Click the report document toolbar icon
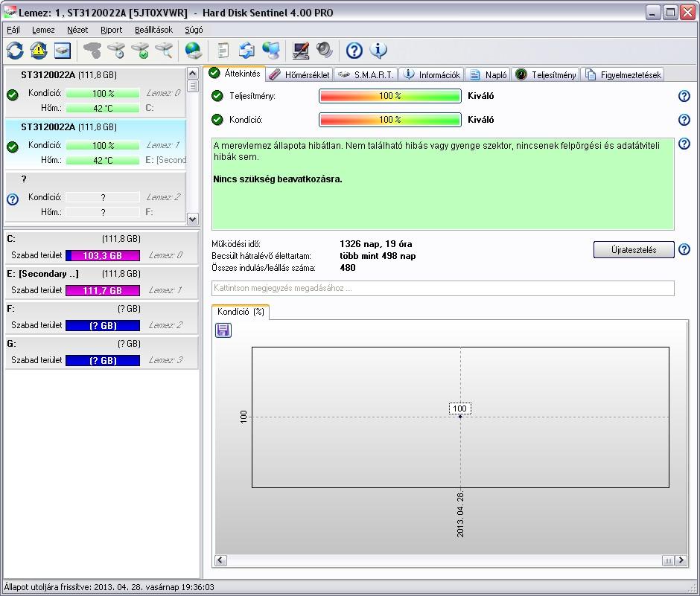Screen dimensions: 700x596 (x=223, y=51)
